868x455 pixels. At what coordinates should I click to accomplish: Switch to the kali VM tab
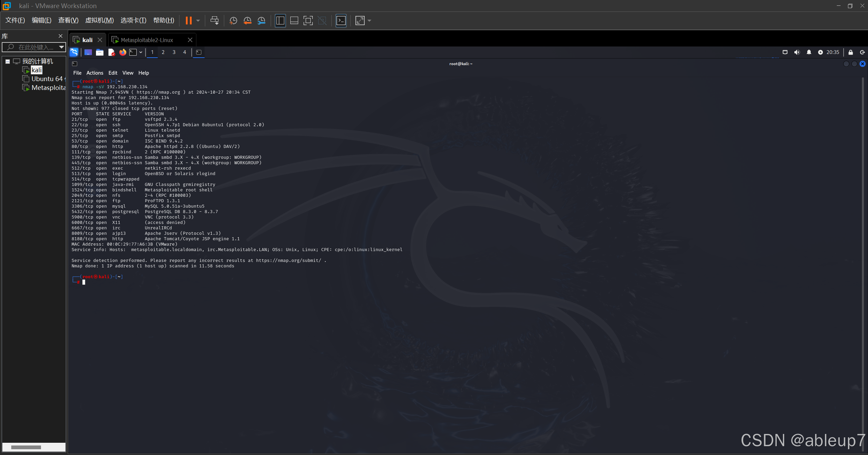87,40
